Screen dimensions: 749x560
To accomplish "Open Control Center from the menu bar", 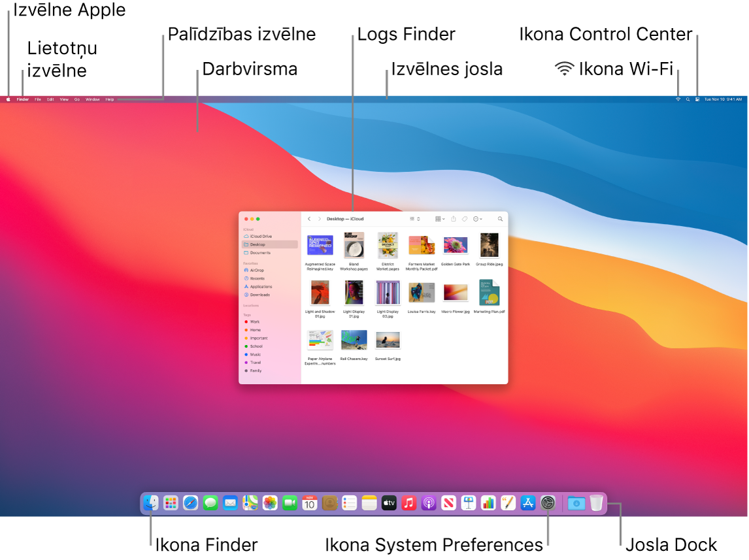I will 697,99.
